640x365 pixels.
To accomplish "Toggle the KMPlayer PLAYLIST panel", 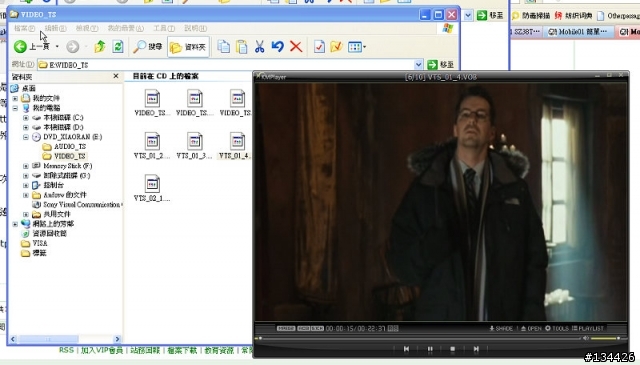I will 588,328.
